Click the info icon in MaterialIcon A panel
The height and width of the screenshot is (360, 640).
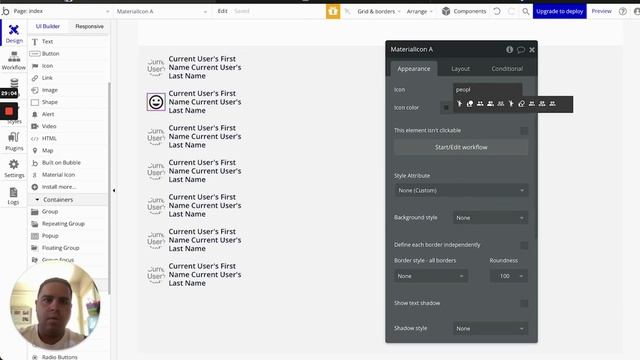point(509,49)
